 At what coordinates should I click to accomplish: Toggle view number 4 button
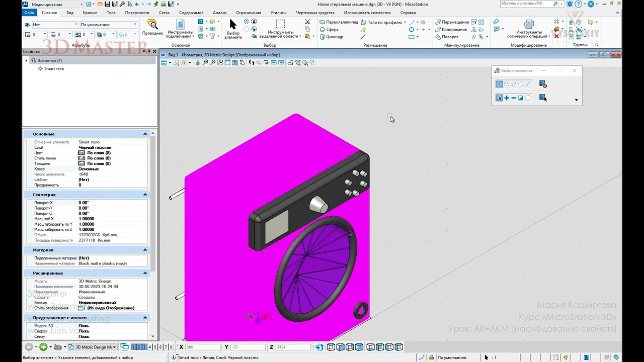click(150, 347)
